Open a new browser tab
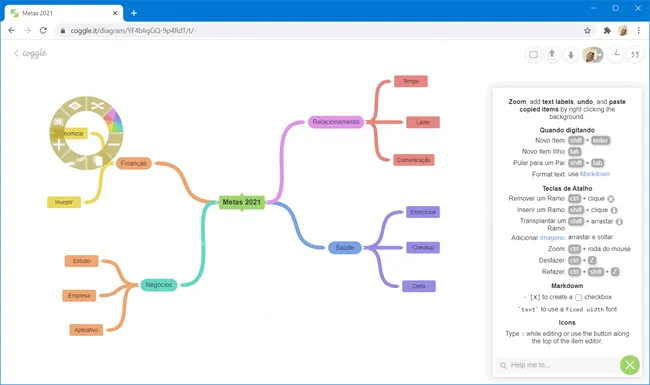The width and height of the screenshot is (650, 385). coord(134,13)
